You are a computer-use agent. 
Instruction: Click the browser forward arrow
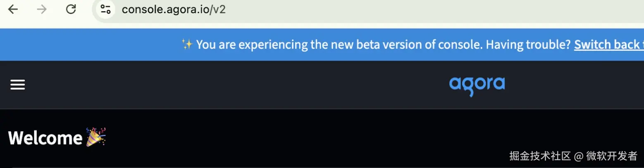42,9
